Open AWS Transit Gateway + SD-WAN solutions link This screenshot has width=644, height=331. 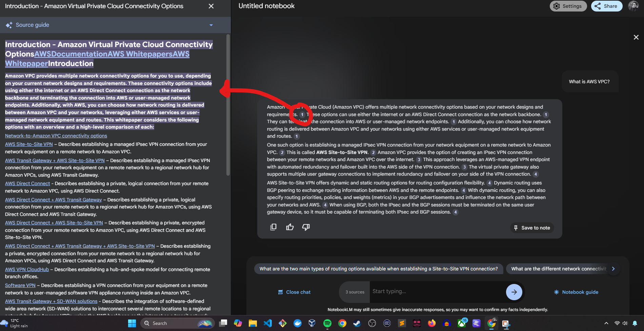click(51, 301)
